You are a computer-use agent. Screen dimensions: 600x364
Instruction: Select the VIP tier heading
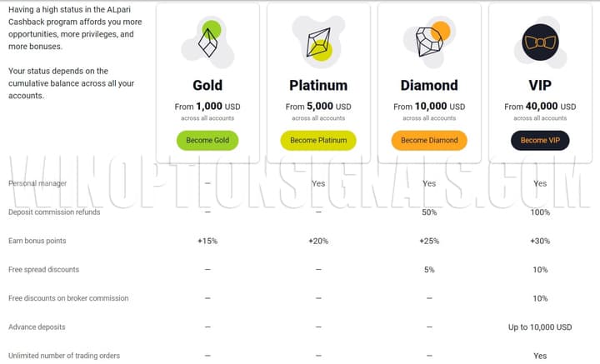point(540,85)
